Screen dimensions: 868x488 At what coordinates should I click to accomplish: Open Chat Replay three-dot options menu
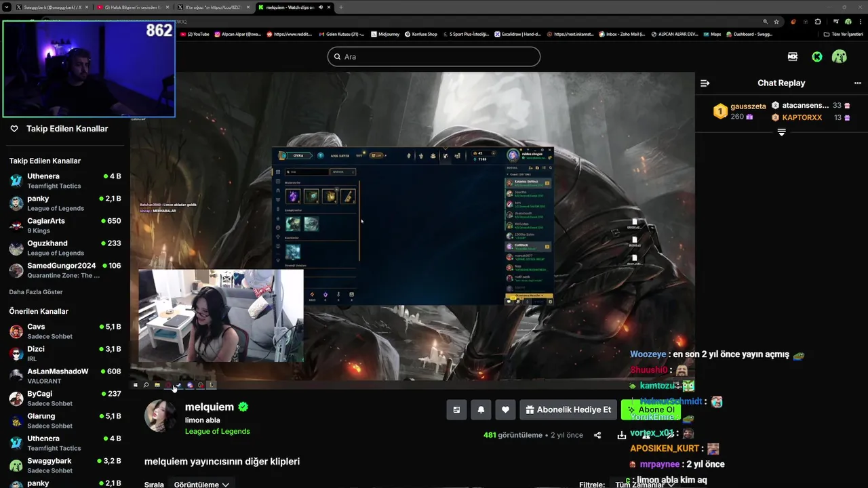tap(857, 83)
